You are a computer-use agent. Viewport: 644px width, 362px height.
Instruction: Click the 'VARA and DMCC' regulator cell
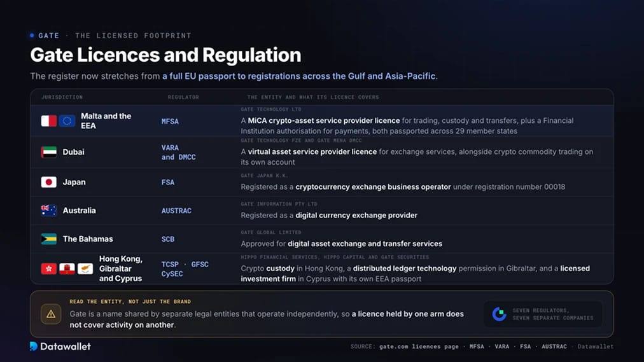click(178, 152)
